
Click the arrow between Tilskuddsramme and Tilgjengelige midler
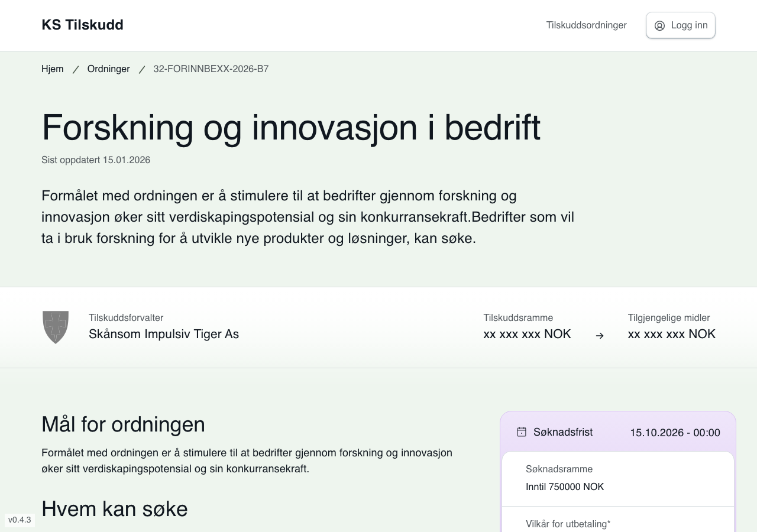pos(600,336)
